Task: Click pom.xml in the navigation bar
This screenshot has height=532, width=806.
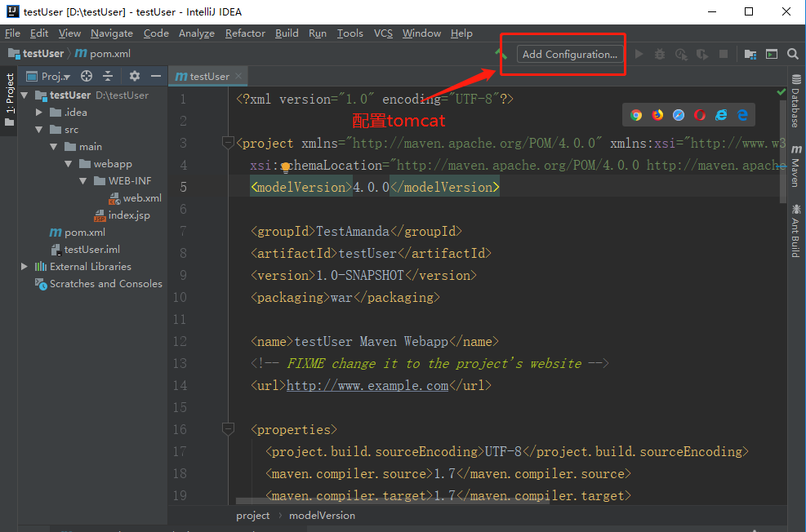Action: [103, 53]
